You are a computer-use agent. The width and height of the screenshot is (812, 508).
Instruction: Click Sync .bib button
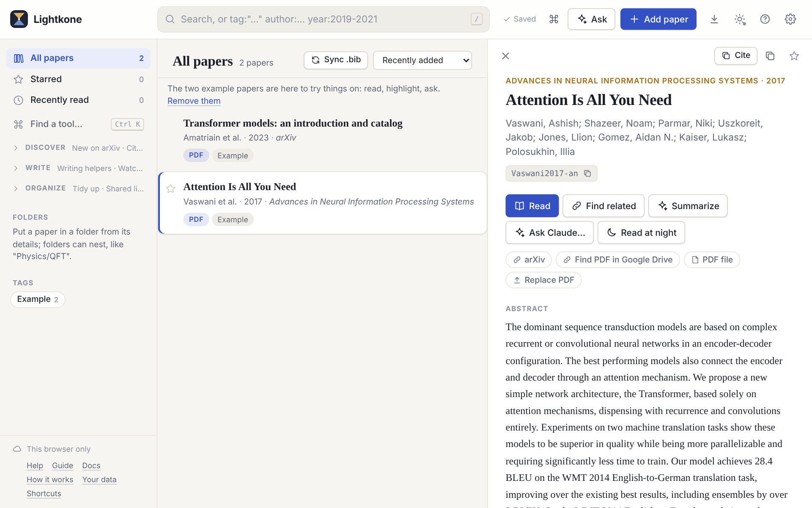[x=336, y=60]
